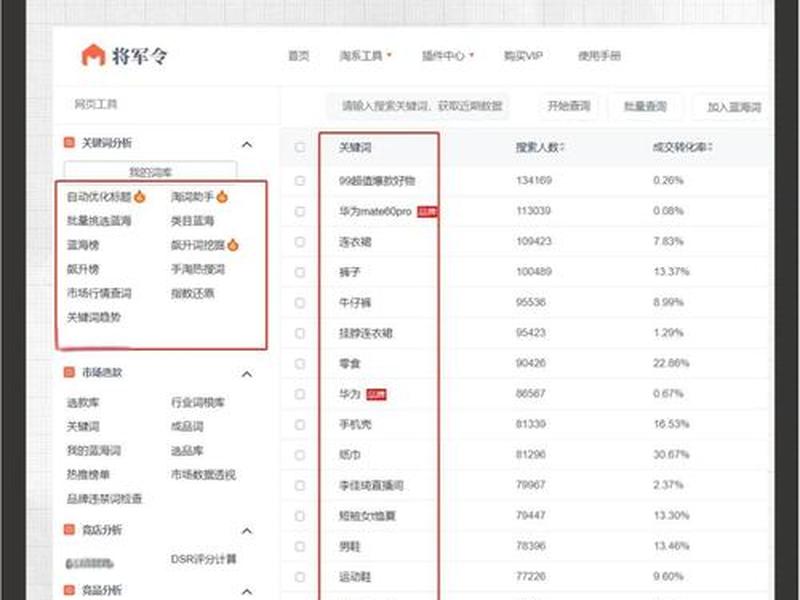Check the box for 99超值爆款好物 row

point(300,181)
